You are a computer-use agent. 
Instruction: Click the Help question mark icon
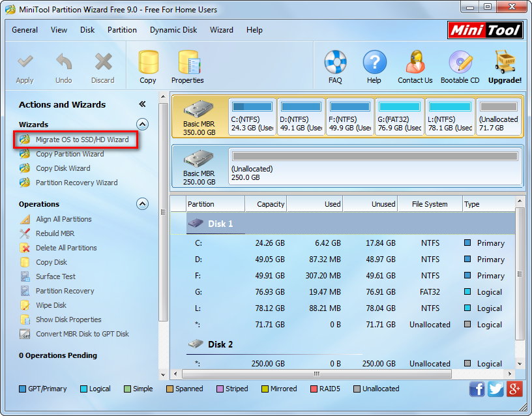click(x=374, y=62)
